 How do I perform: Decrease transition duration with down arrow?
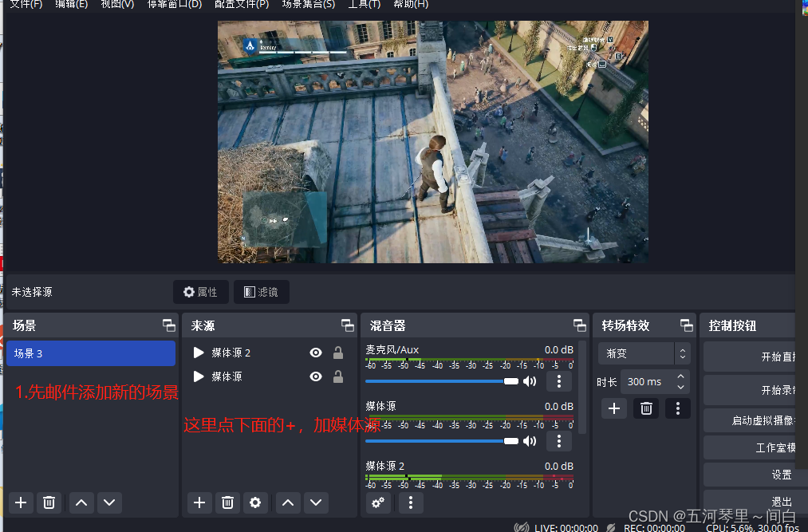tap(680, 387)
